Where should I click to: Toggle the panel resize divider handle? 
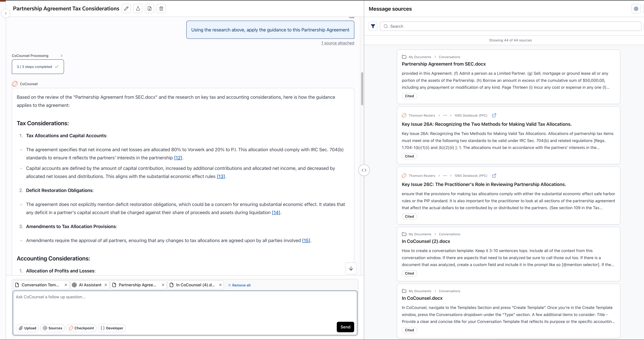(364, 170)
